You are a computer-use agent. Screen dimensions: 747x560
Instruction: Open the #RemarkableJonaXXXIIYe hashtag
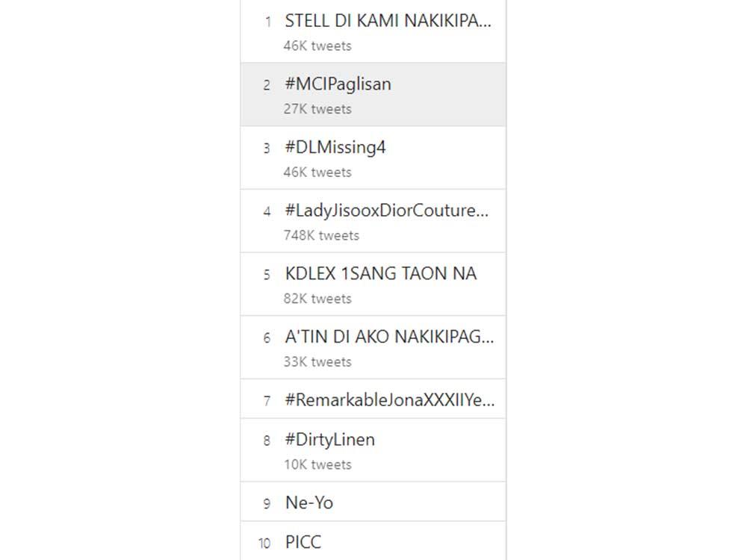(388, 400)
